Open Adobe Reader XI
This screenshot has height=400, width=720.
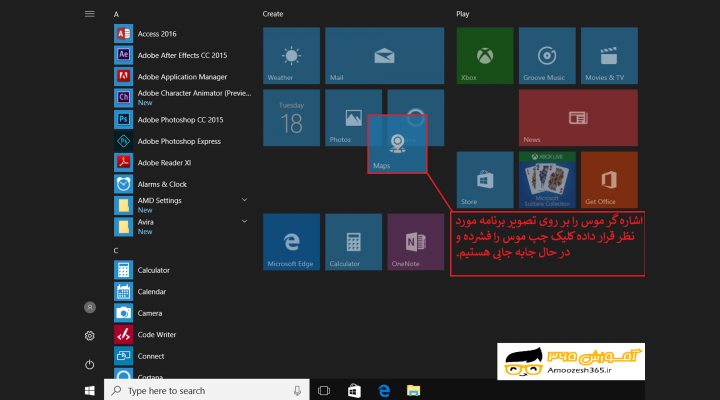coord(183,163)
